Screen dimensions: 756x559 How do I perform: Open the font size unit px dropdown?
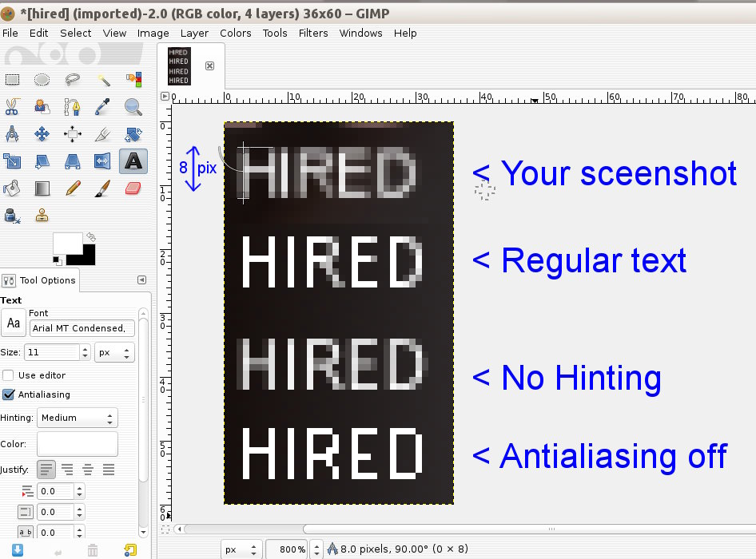(114, 353)
